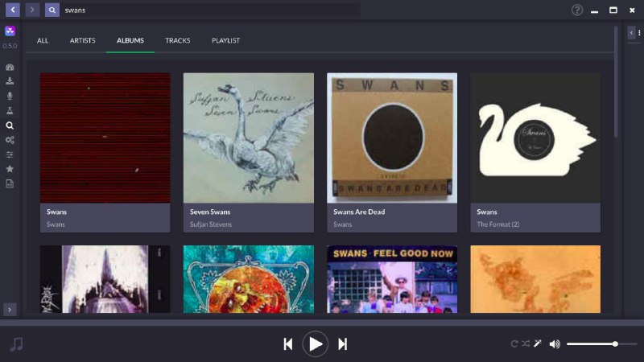The width and height of the screenshot is (644, 362).
Task: Open the equalizer sliders icon in sidebar
Action: click(10, 154)
